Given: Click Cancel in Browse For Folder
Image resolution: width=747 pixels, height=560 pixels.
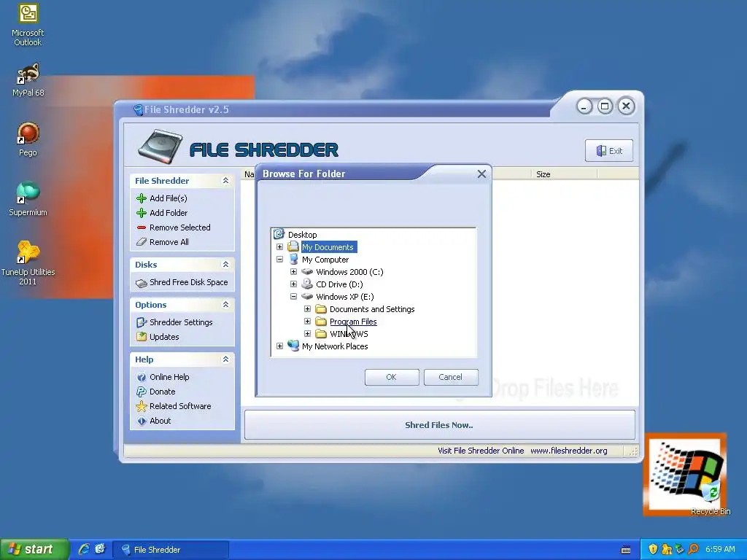Looking at the screenshot, I should (451, 377).
